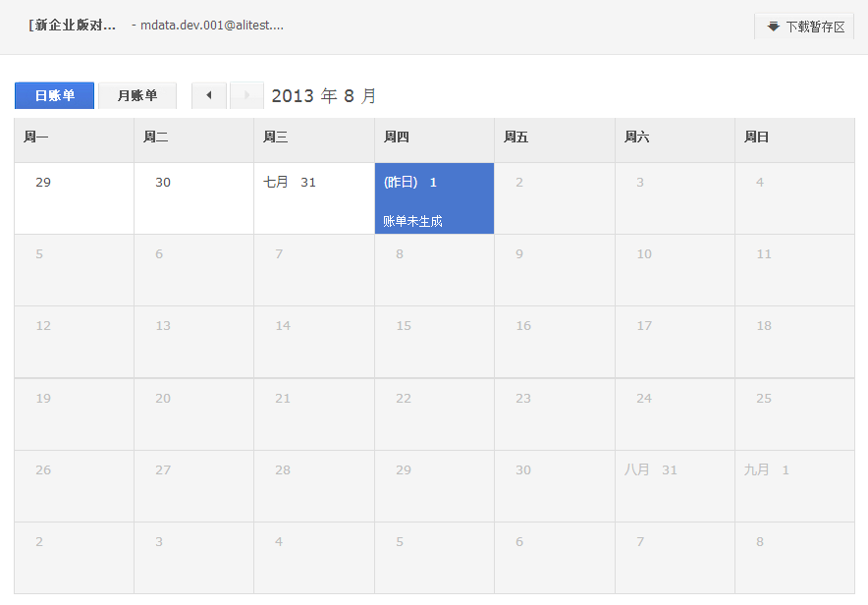Click the [新企业版对... title text
Screen dimensions: 868x605
72,25
